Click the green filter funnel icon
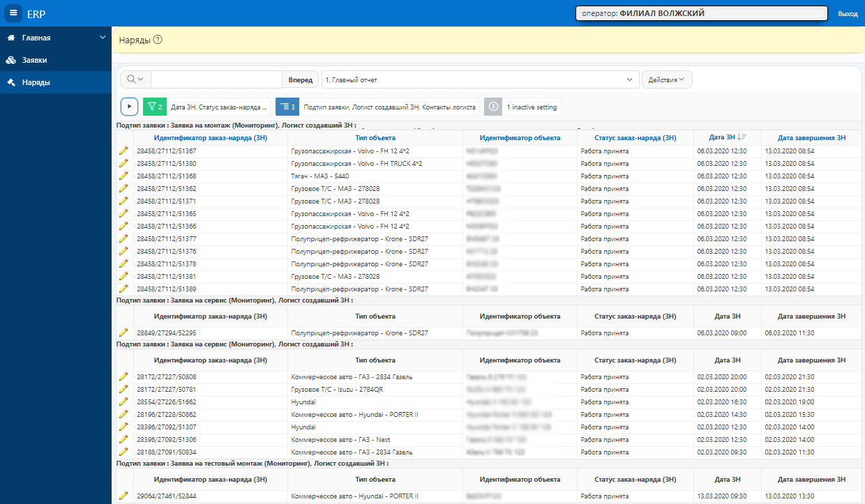The image size is (865, 504). click(x=154, y=107)
